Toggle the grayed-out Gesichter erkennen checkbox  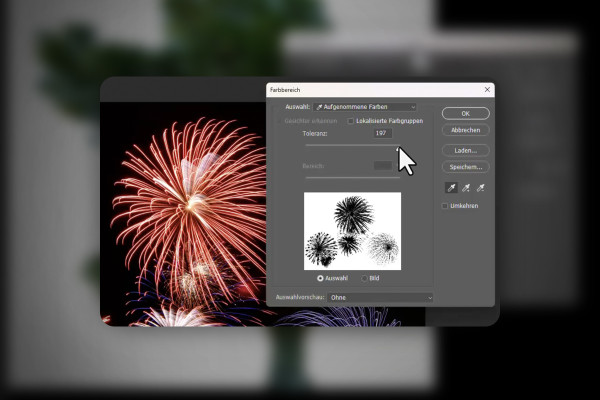(x=279, y=121)
